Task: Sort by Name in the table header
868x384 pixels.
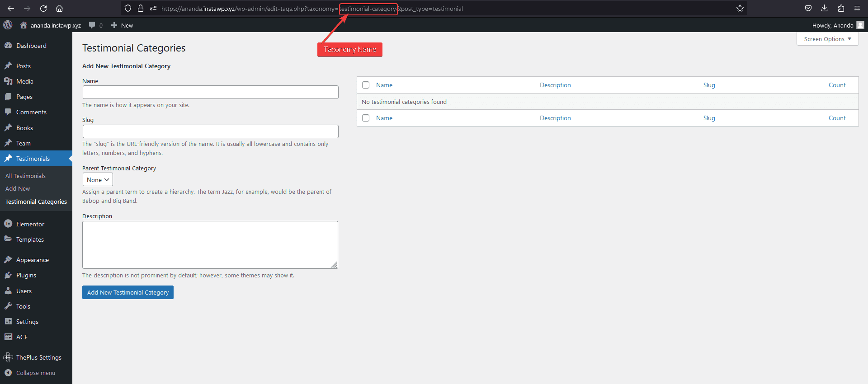Action: tap(384, 85)
